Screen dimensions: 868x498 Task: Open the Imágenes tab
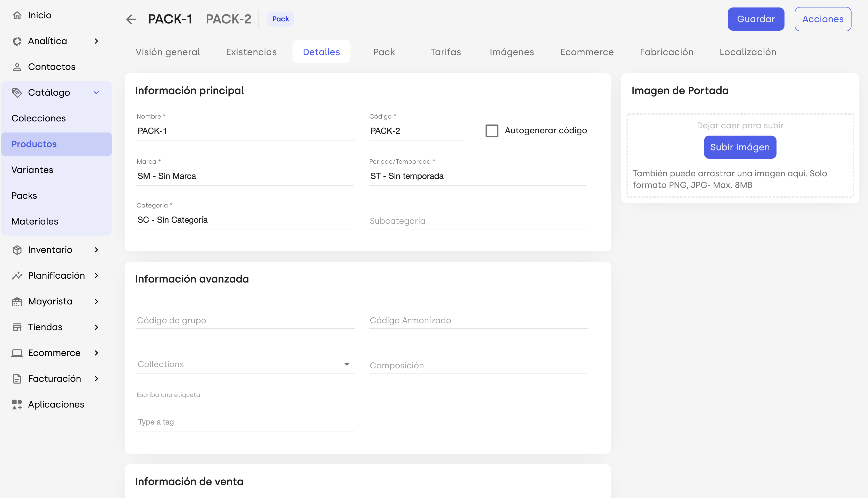(x=512, y=52)
